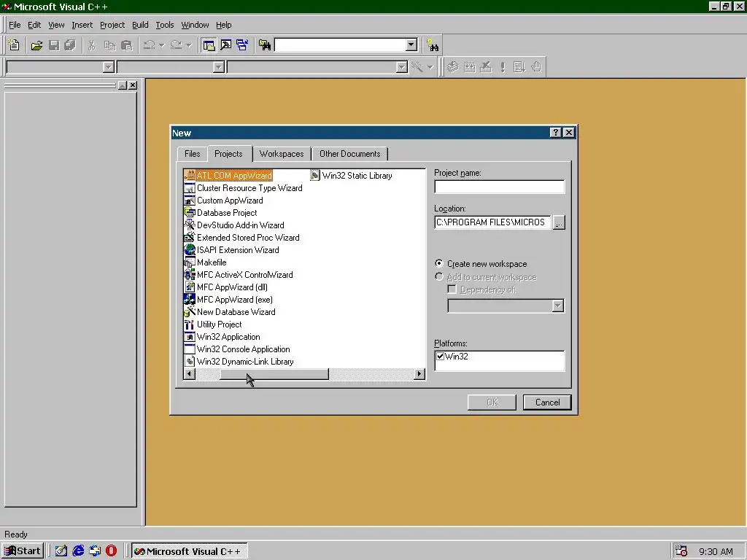Click the project list scroll left arrow
747x560 pixels.
tap(190, 374)
